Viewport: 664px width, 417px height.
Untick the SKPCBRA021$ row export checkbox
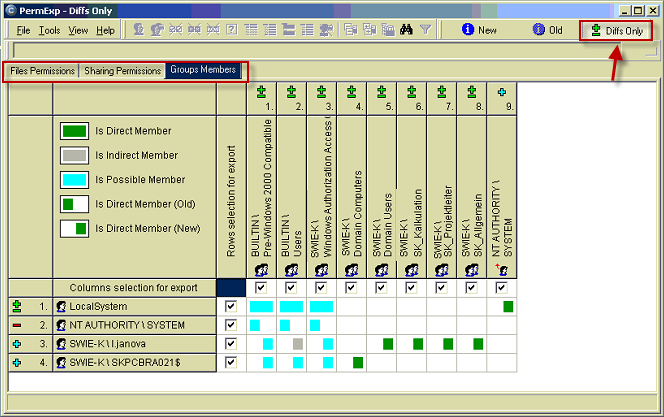pos(231,363)
